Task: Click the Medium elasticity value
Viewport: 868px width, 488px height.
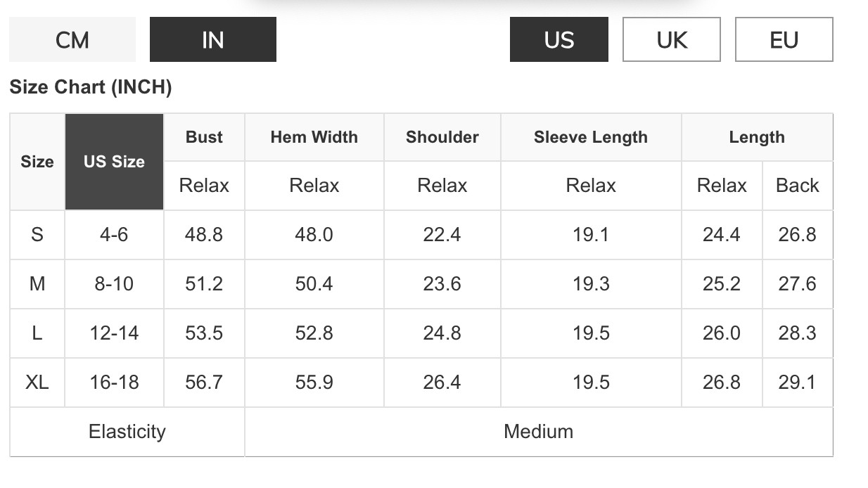Action: (x=538, y=432)
